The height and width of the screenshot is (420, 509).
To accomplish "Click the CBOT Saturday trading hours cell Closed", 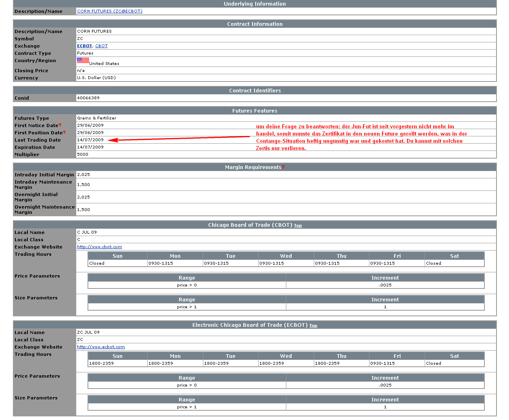I will (x=455, y=263).
